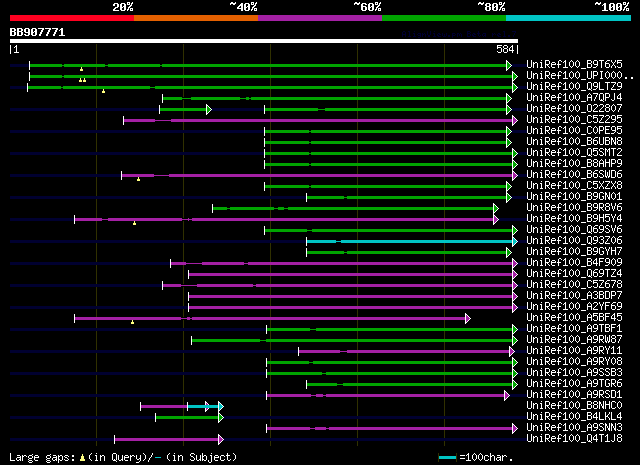The image size is (640, 465).
Task: Click the orange ~40% identity legend segment
Action: pos(196,18)
